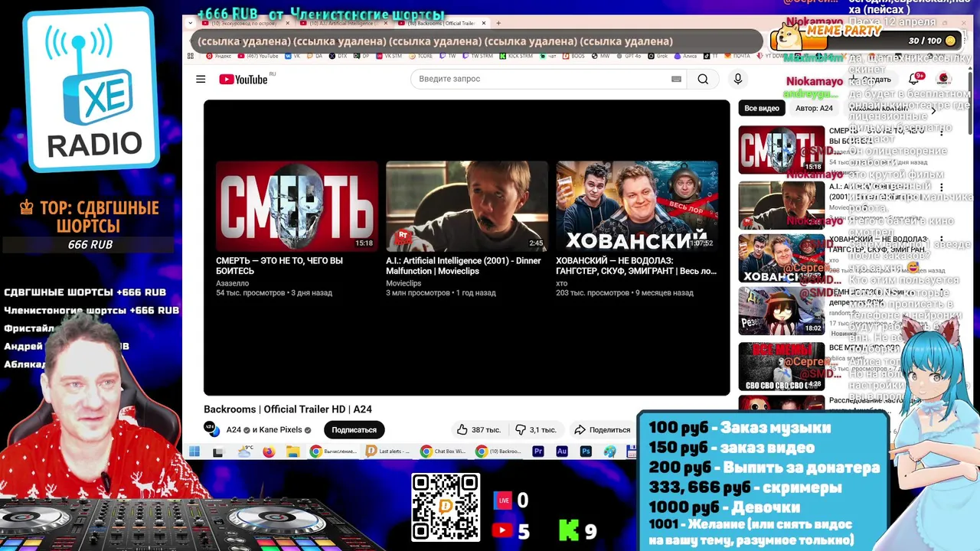
Task: Select the 'Автор: A24' filter chip
Action: click(x=814, y=109)
